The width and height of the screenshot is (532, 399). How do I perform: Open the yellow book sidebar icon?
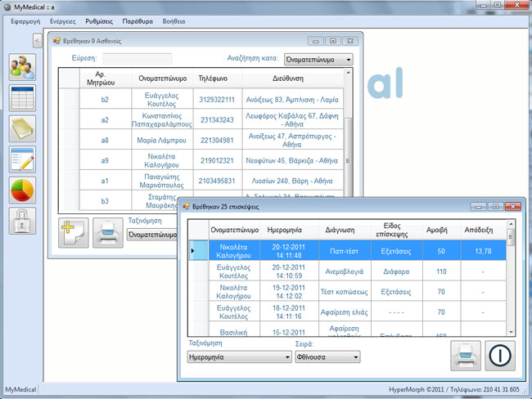22,128
